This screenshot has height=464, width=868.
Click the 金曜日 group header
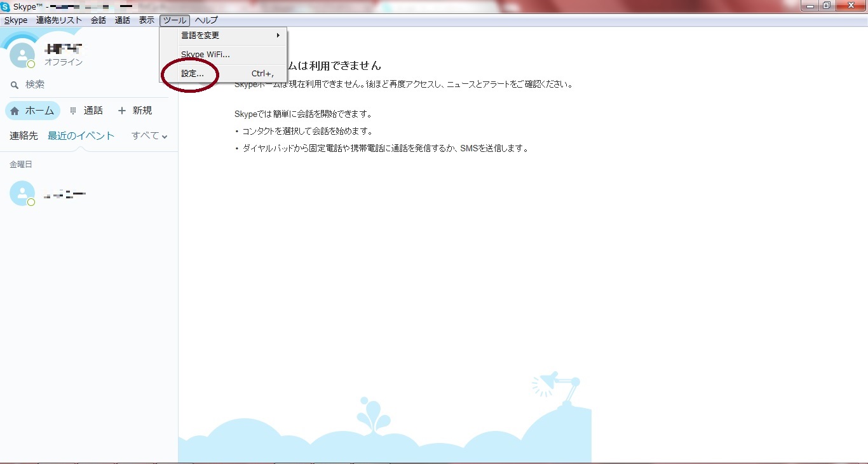tap(20, 165)
